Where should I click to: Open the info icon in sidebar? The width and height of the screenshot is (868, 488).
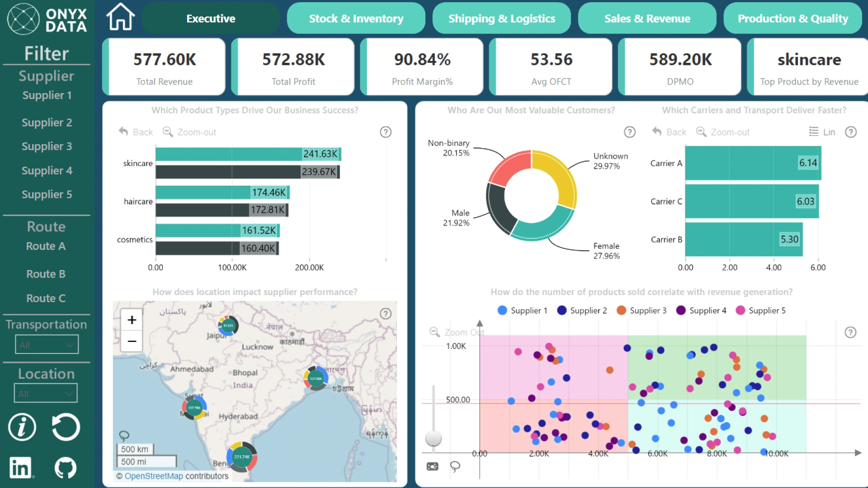click(x=22, y=427)
